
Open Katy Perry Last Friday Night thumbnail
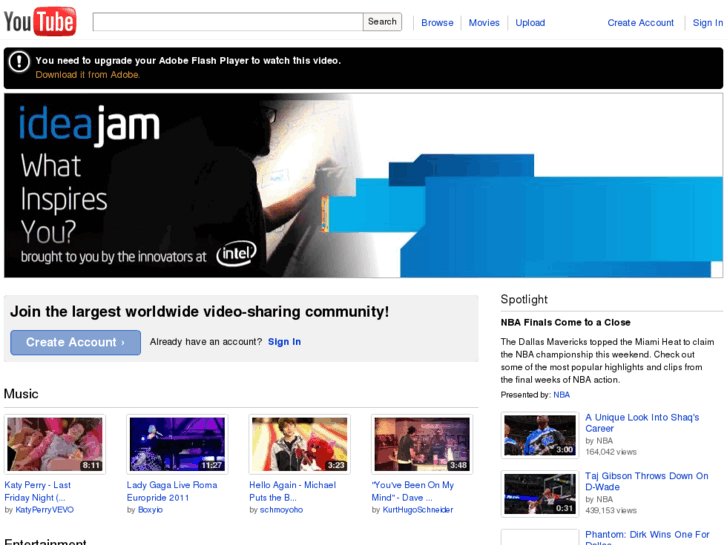54,444
